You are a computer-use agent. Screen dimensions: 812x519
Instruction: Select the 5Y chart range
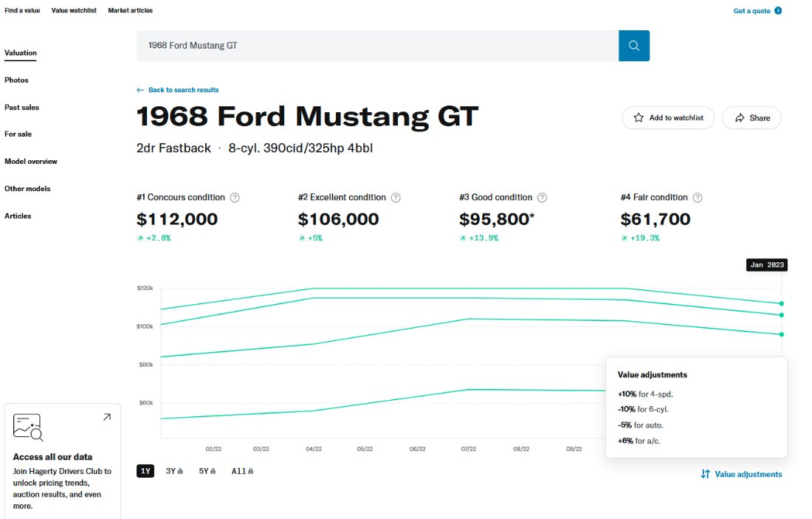coord(207,471)
